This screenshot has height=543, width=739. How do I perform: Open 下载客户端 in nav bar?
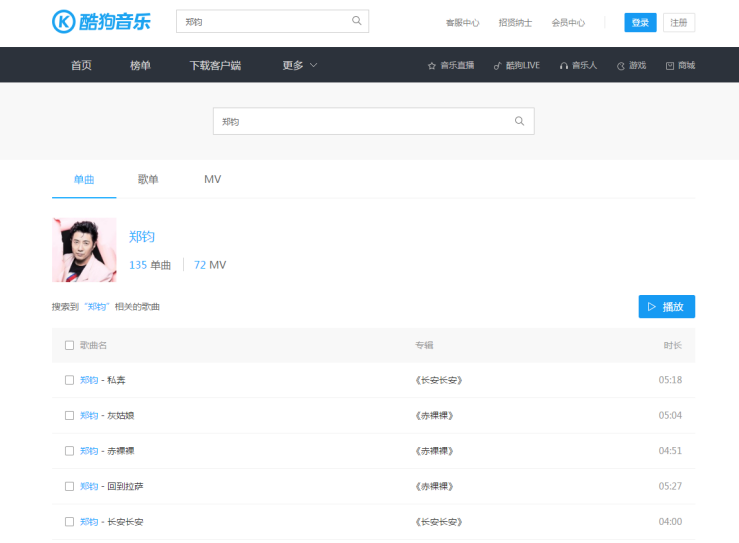click(215, 65)
